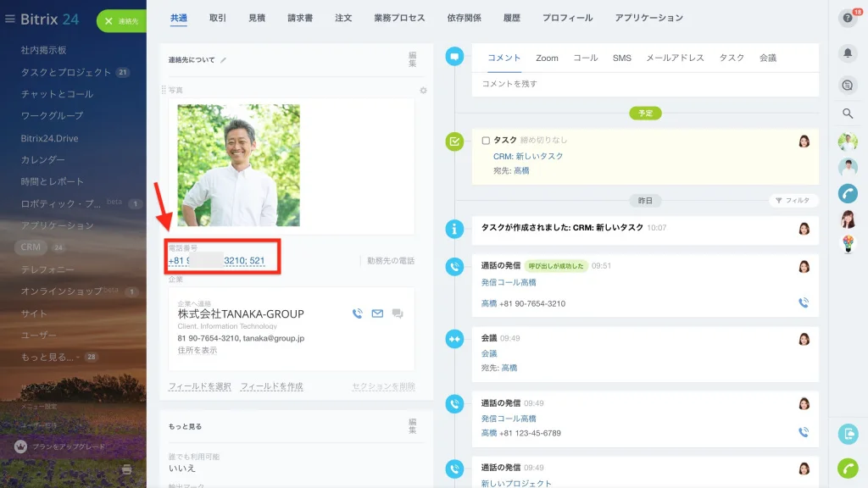Open chat with TANAKA-GROUP via bubble icon
The width and height of the screenshot is (868, 488).
coord(398,313)
